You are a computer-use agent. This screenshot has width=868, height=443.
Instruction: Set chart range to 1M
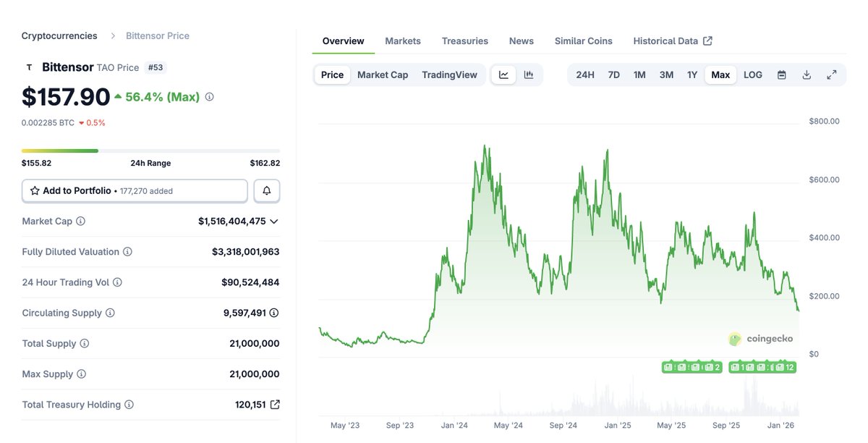tap(639, 75)
